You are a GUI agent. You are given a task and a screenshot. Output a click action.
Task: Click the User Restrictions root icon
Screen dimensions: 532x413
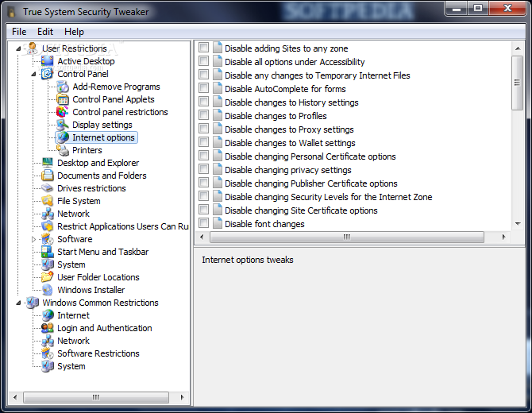[33, 48]
